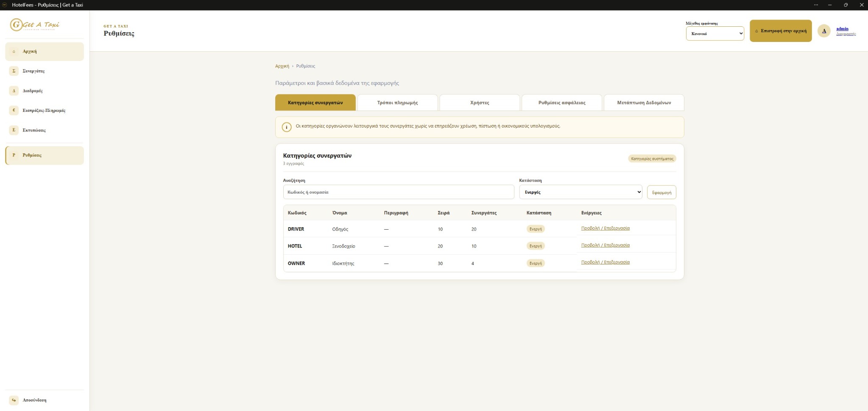Focus the Κωδικός ή ονομασία search field
The height and width of the screenshot is (411, 868).
pyautogui.click(x=399, y=192)
